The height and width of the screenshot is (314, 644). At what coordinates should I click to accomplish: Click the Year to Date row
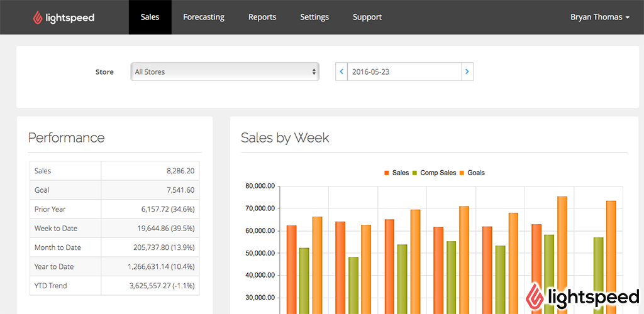tap(114, 266)
